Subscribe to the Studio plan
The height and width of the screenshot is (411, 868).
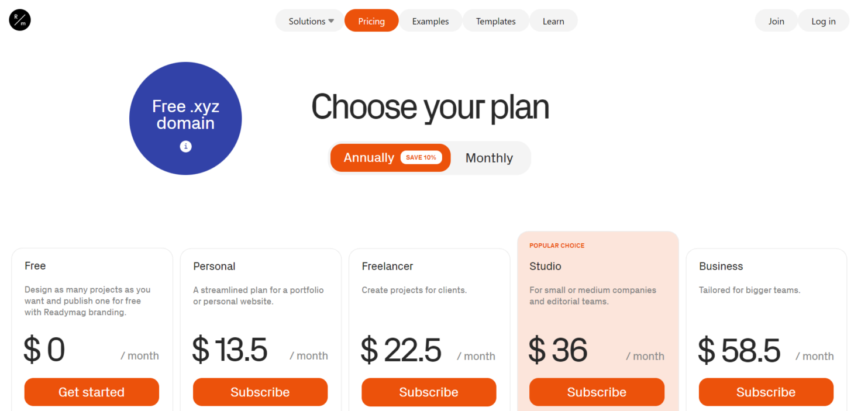[x=597, y=392]
